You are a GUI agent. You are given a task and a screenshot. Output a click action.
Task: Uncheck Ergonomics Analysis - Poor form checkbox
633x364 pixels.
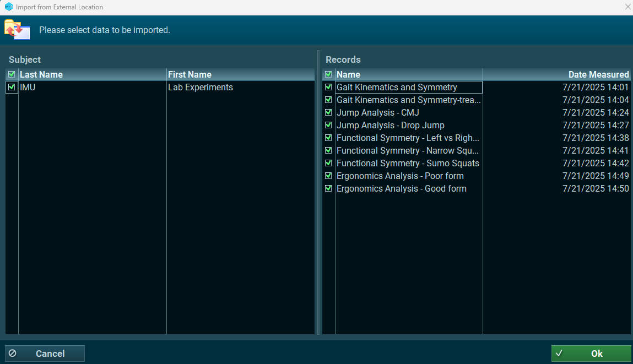(328, 176)
